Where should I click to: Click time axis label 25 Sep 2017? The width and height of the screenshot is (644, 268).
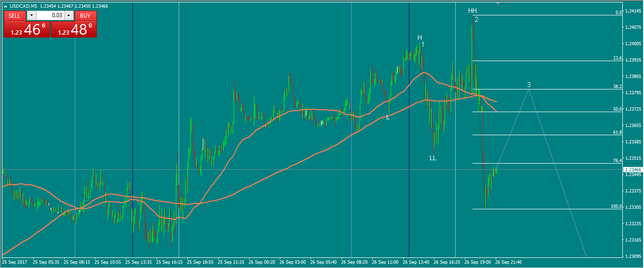point(14,263)
